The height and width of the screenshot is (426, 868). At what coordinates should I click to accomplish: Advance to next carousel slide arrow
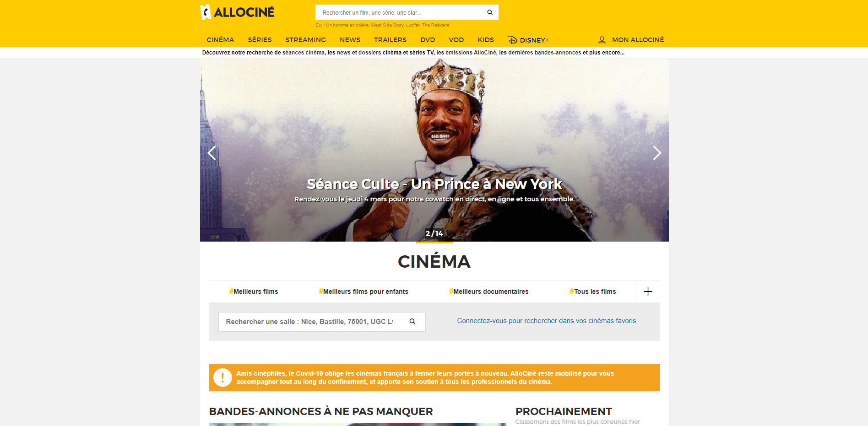pos(656,153)
